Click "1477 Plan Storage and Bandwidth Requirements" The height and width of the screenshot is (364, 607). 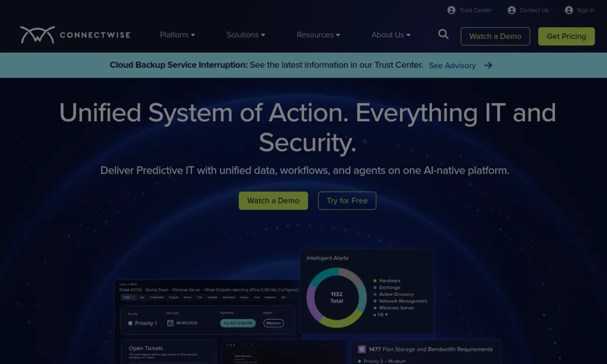coord(431,349)
